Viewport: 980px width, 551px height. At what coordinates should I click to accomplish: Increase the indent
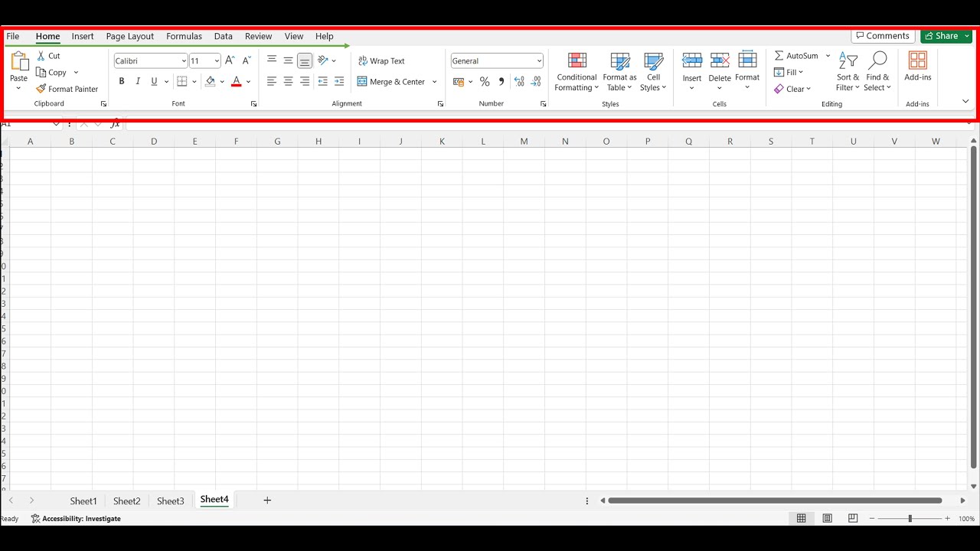[339, 81]
